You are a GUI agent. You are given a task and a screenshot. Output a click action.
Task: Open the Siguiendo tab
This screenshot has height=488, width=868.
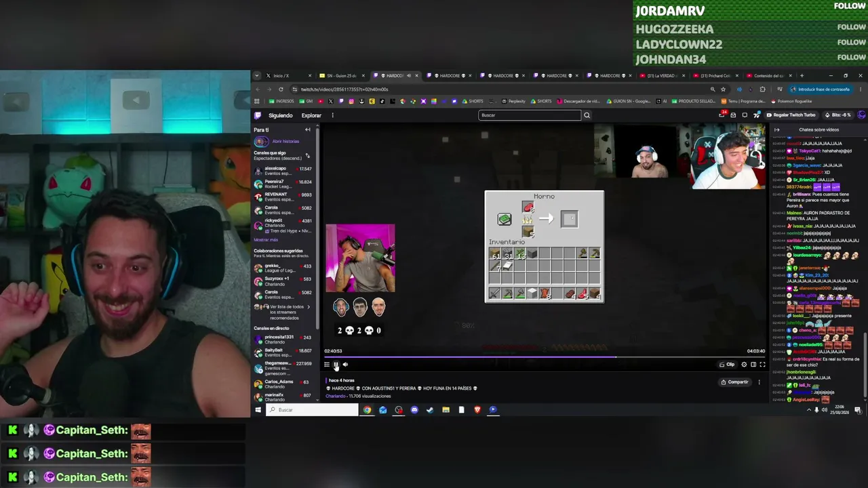coord(281,115)
